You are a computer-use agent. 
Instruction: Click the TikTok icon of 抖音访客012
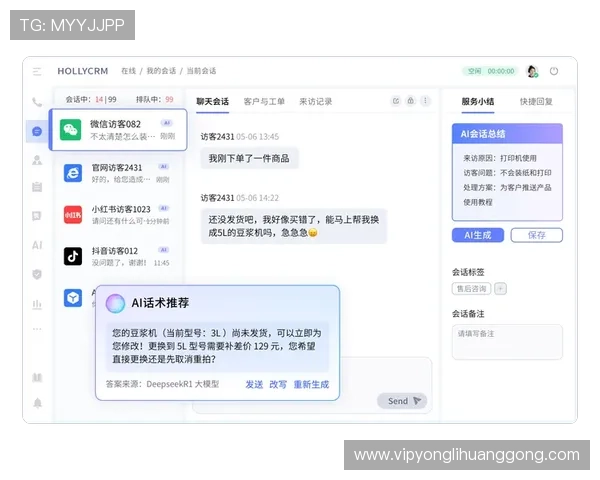tap(73, 256)
